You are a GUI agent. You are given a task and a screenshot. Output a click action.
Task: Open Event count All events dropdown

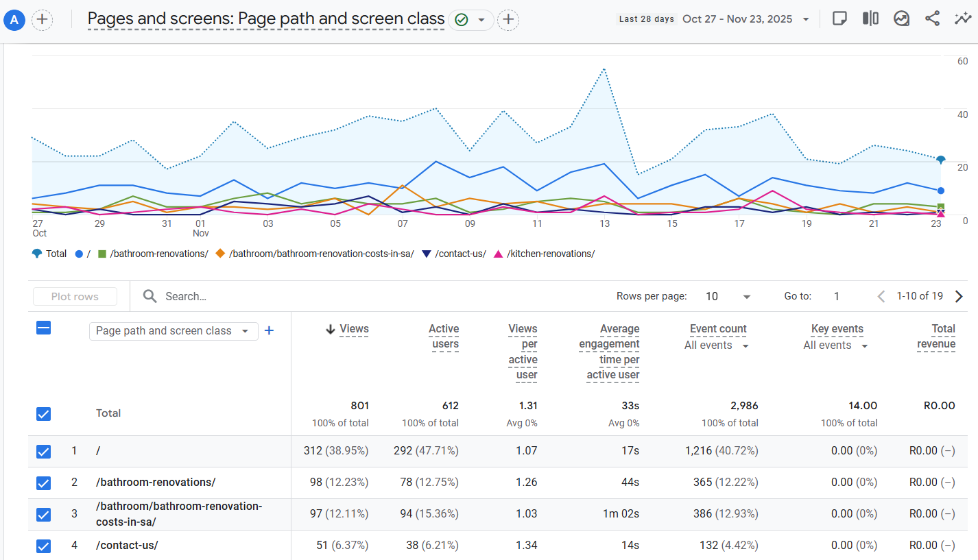(717, 345)
